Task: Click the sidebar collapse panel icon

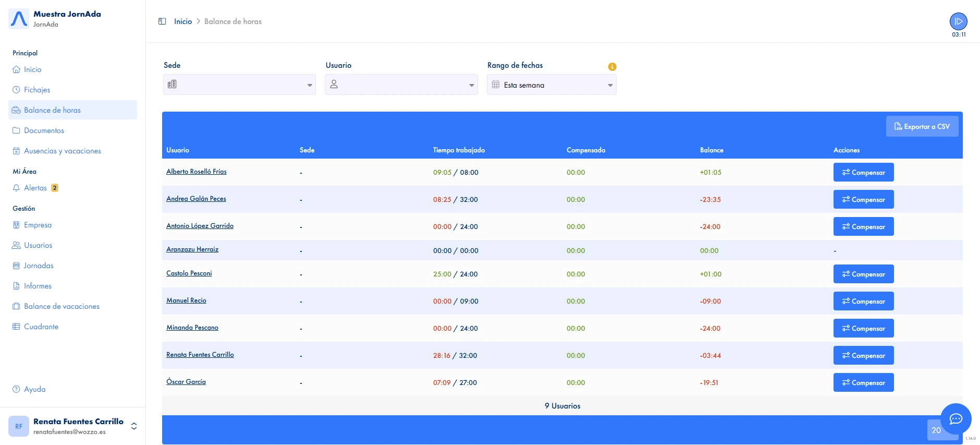Action: [x=162, y=21]
